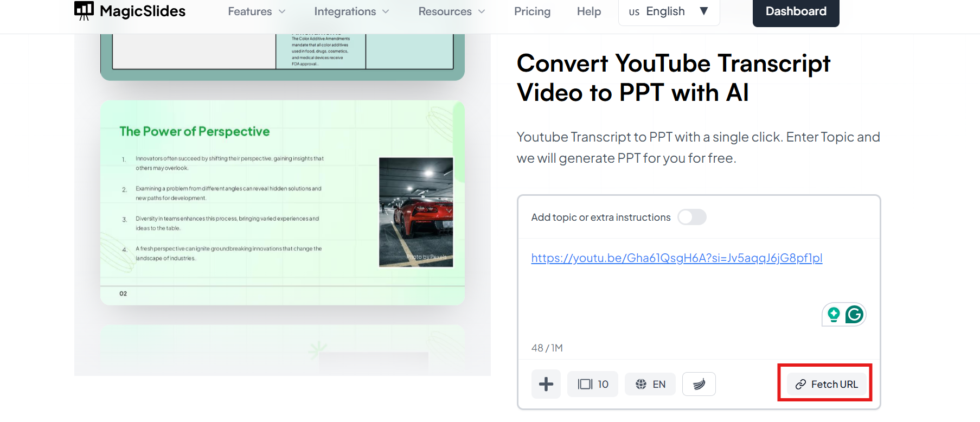This screenshot has width=980, height=422.
Task: Expand the Features menu
Action: pos(257,11)
